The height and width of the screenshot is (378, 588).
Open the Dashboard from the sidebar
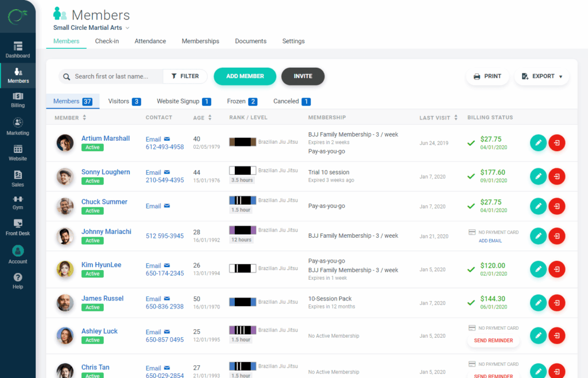[18, 51]
